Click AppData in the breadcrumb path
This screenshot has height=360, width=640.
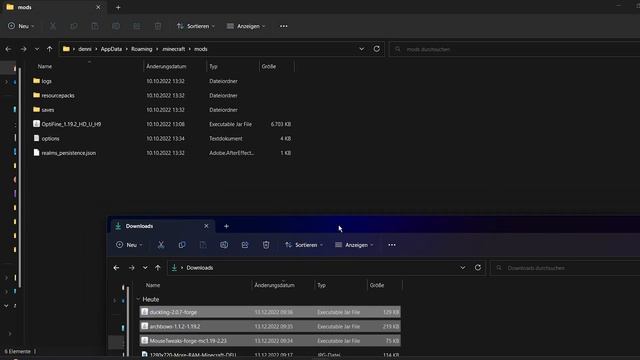[111, 49]
